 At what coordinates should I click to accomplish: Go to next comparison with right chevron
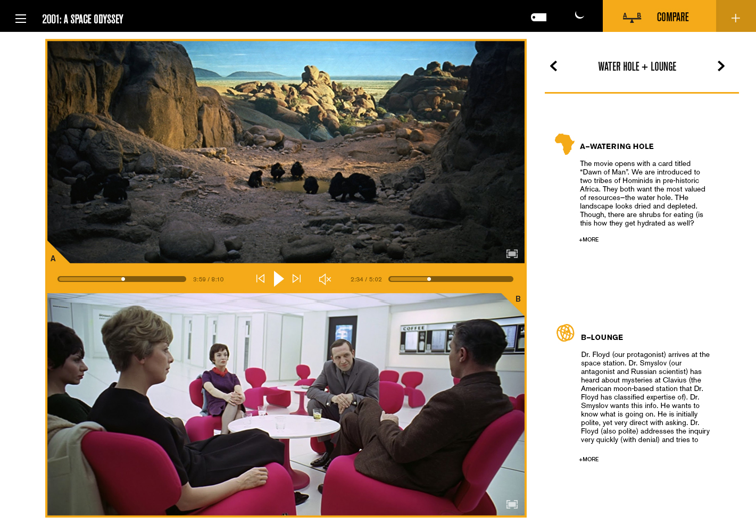[x=721, y=66]
